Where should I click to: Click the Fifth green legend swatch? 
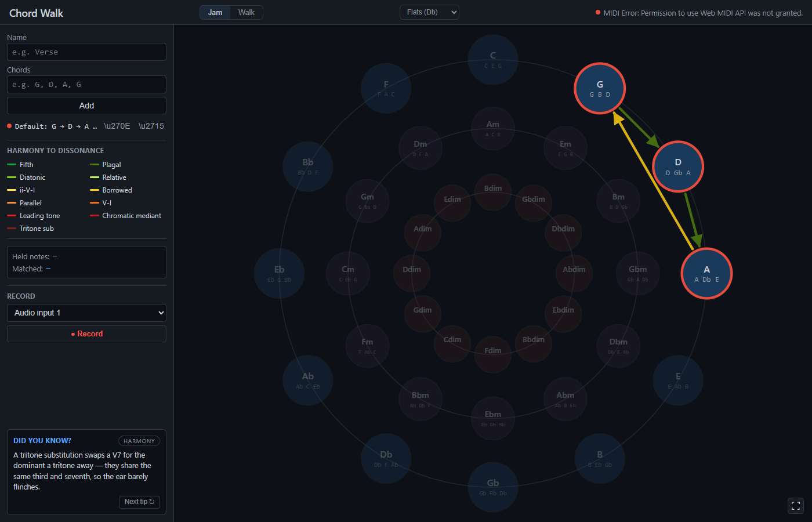point(12,165)
